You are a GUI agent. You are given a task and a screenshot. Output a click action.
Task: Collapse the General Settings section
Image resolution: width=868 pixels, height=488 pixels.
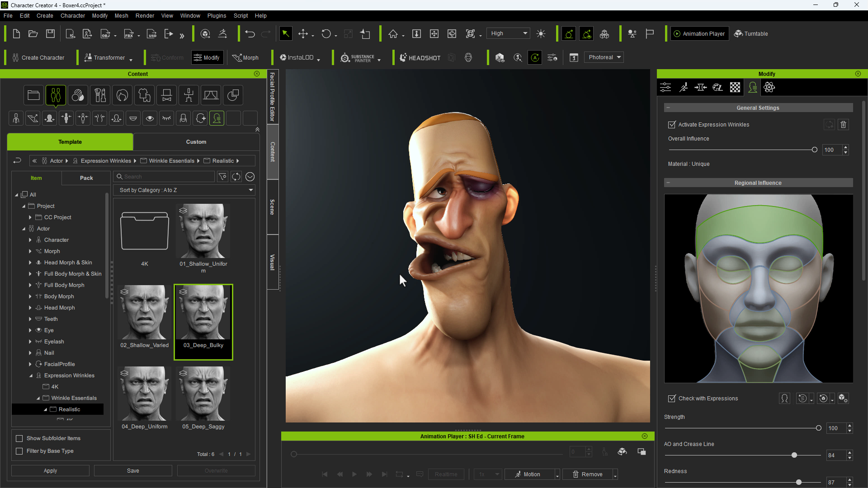[668, 108]
